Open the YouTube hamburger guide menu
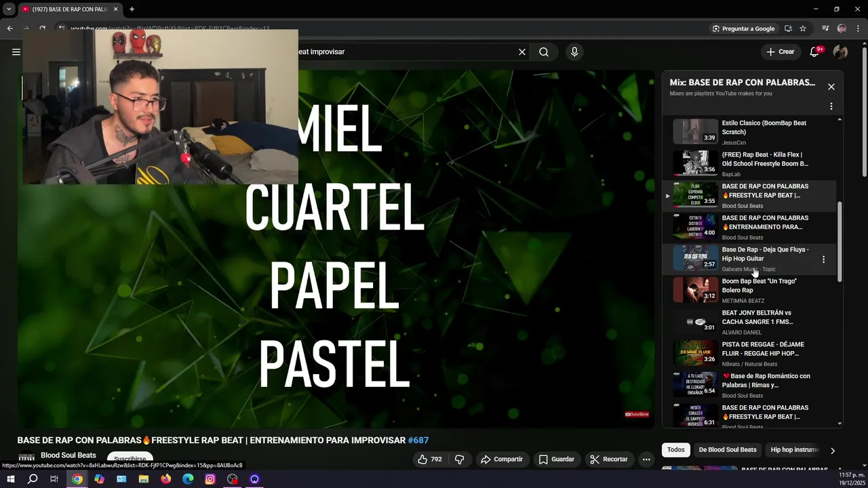868x488 pixels. pyautogui.click(x=16, y=52)
